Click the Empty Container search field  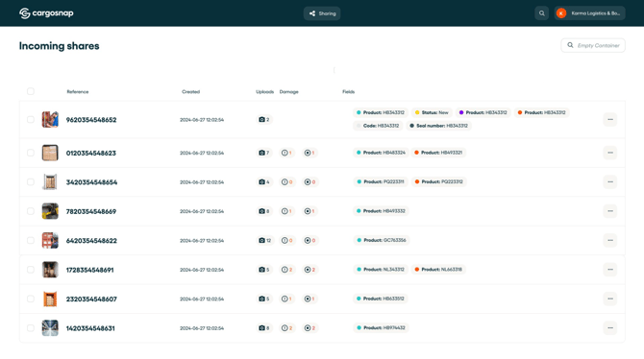click(x=593, y=45)
